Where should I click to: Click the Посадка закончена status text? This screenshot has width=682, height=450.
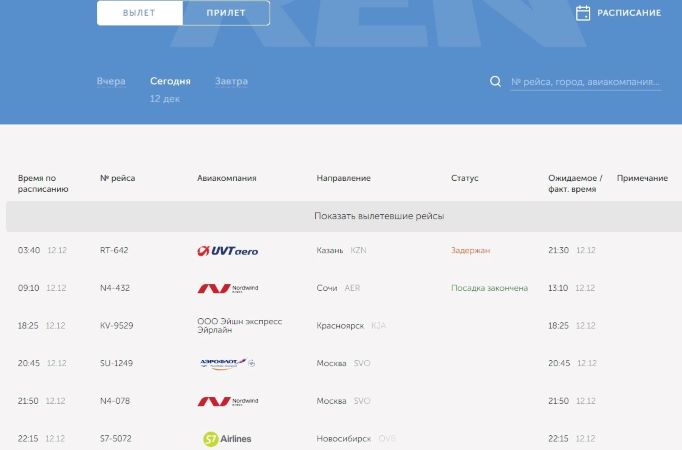(x=489, y=288)
